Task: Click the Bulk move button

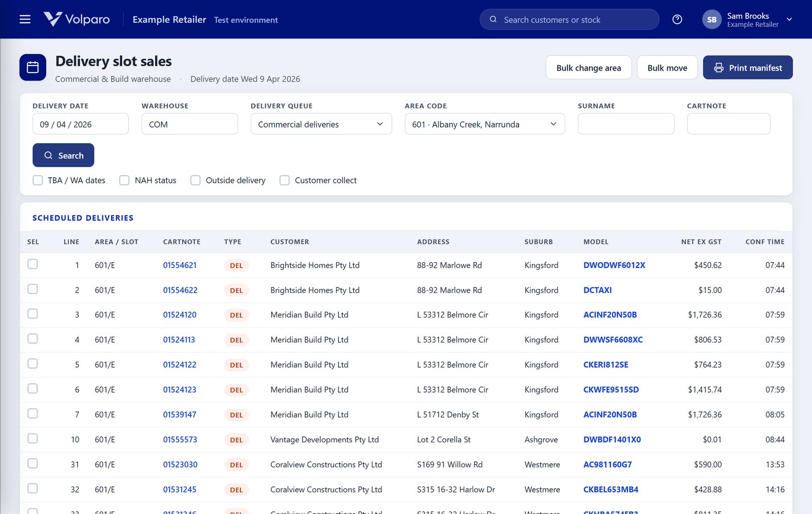Action: coord(667,68)
